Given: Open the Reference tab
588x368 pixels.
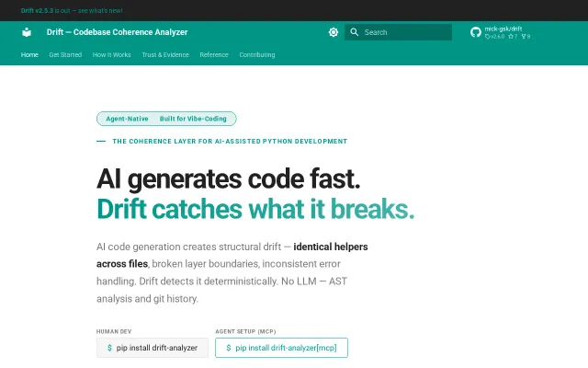Looking at the screenshot, I should point(214,55).
